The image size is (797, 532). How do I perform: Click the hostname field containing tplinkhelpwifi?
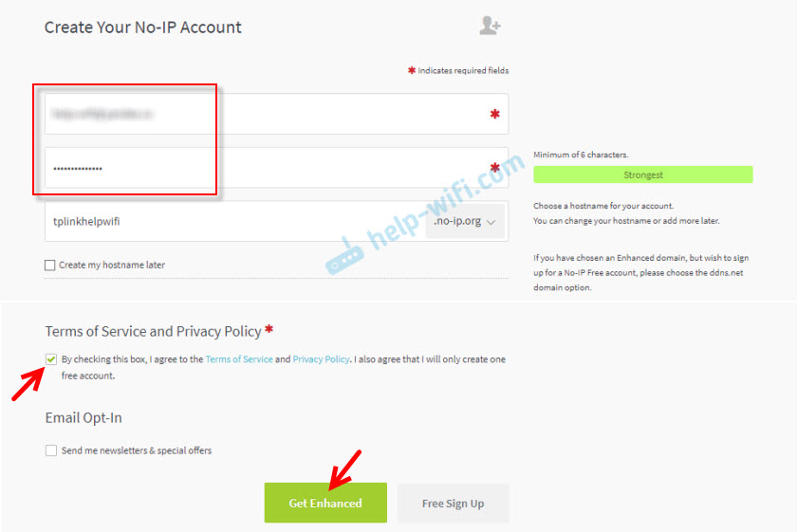[x=235, y=221]
